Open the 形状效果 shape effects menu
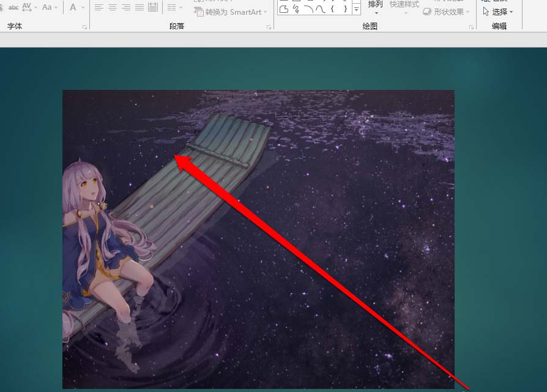Image resolution: width=547 pixels, height=392 pixels. pyautogui.click(x=446, y=12)
